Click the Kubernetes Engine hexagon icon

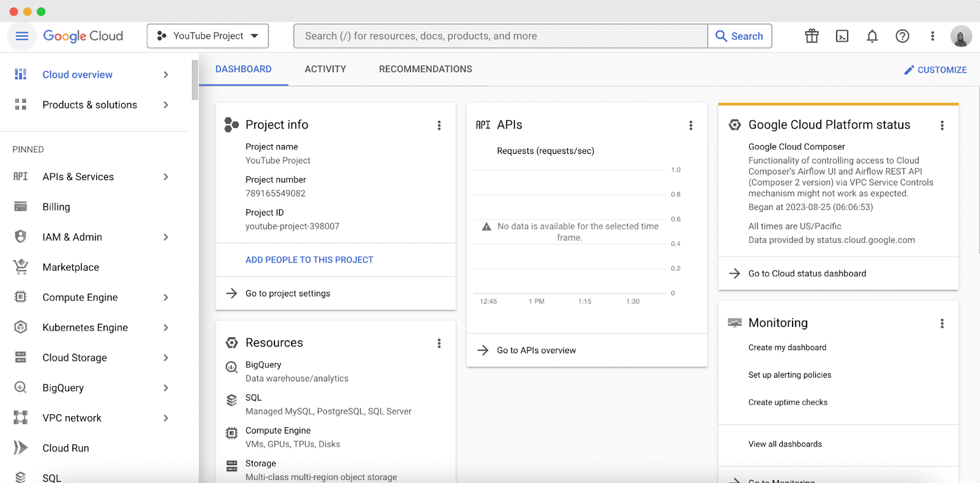[21, 327]
